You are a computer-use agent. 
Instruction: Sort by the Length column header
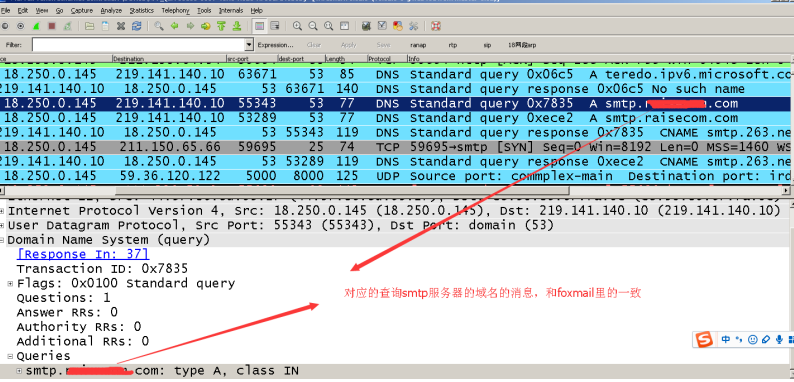(x=345, y=59)
